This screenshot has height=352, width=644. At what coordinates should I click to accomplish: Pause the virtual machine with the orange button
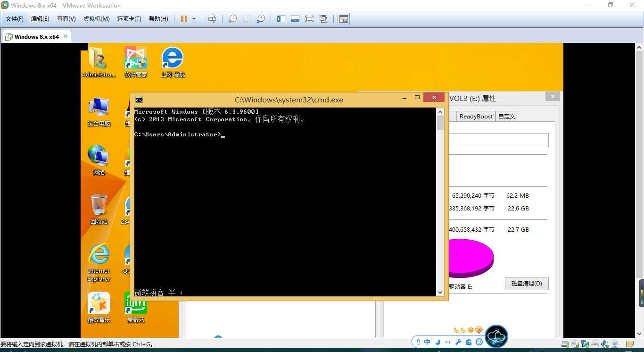coord(184,19)
